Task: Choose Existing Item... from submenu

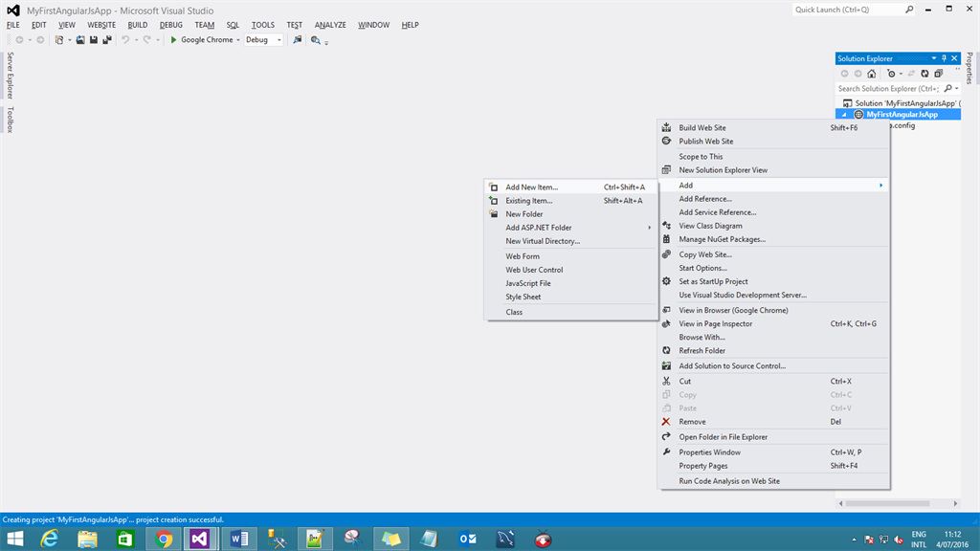Action: pyautogui.click(x=571, y=201)
